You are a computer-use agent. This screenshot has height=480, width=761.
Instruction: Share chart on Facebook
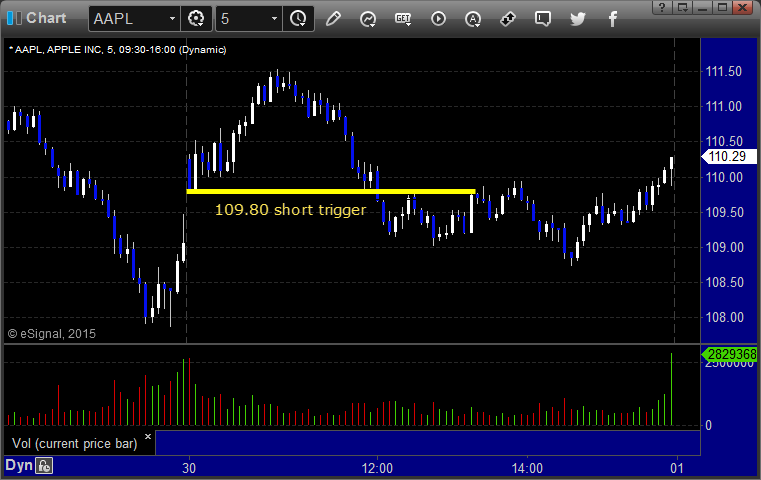click(612, 19)
